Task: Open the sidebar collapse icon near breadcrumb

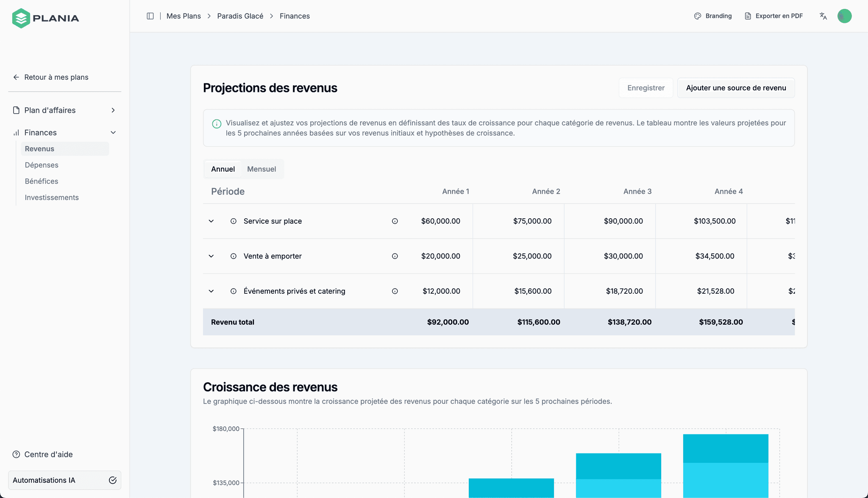Action: pyautogui.click(x=150, y=16)
